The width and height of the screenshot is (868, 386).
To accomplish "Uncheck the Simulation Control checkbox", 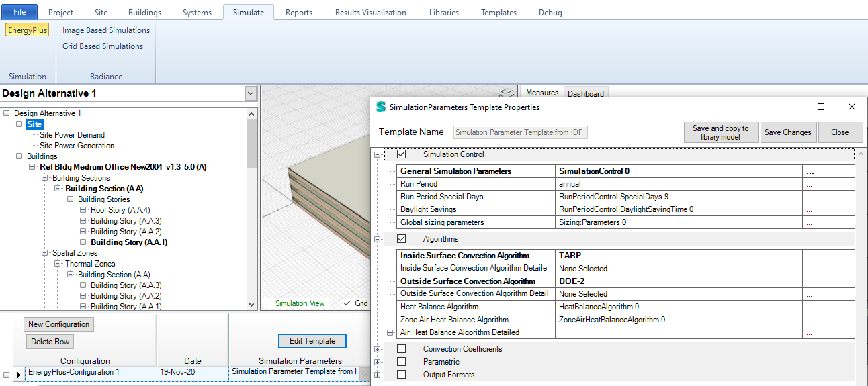I will [402, 154].
